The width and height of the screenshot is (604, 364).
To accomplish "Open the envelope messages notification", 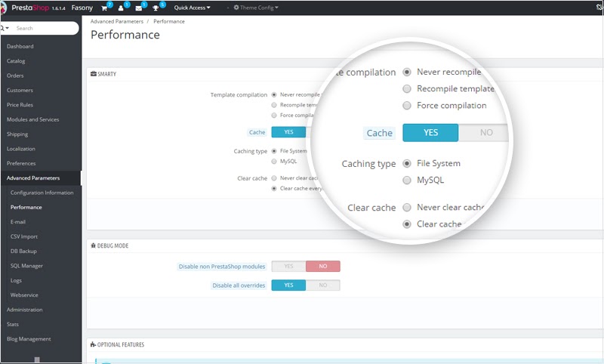I will pyautogui.click(x=139, y=8).
